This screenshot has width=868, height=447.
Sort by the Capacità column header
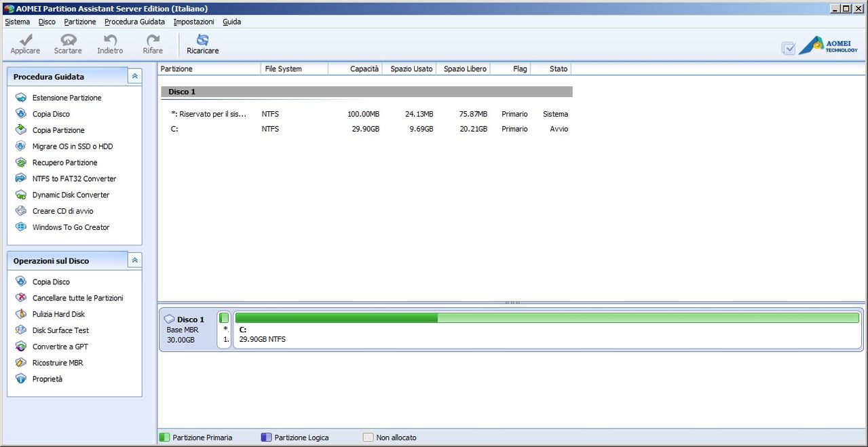355,69
